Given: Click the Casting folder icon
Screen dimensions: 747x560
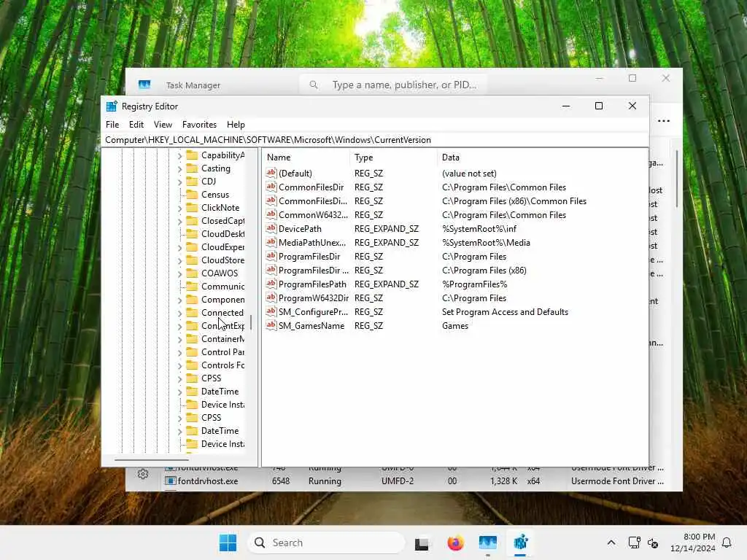Looking at the screenshot, I should pos(192,168).
